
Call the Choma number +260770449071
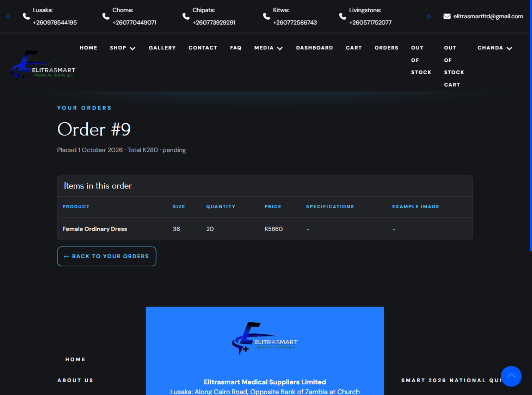pyautogui.click(x=134, y=22)
